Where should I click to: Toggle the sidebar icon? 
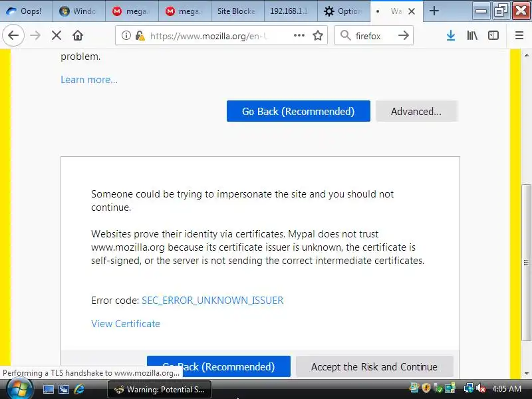click(x=493, y=35)
